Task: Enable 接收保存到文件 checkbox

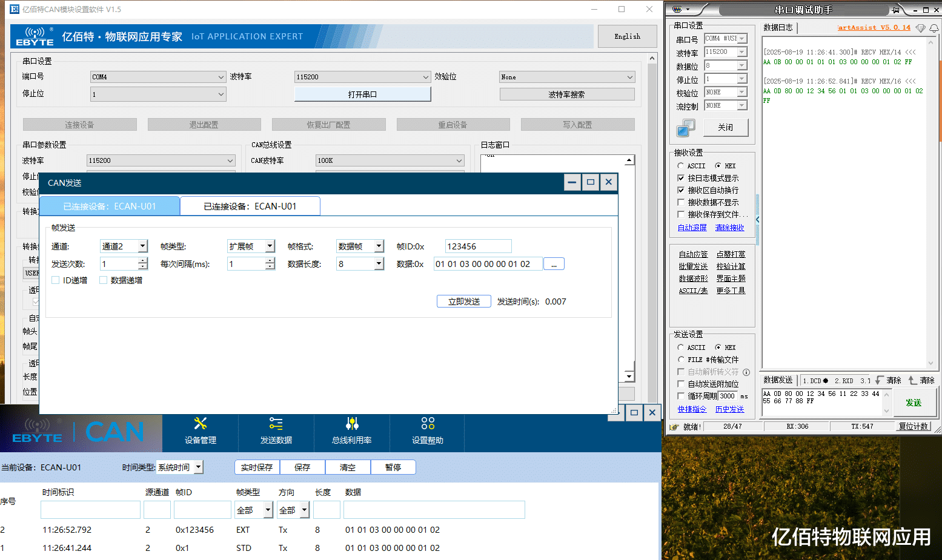Action: 681,214
